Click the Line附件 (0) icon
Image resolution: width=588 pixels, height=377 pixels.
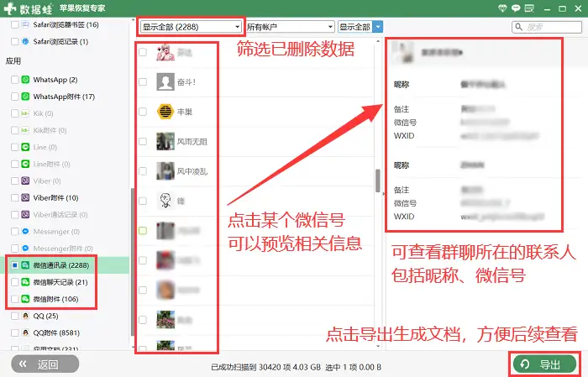pyautogui.click(x=25, y=164)
